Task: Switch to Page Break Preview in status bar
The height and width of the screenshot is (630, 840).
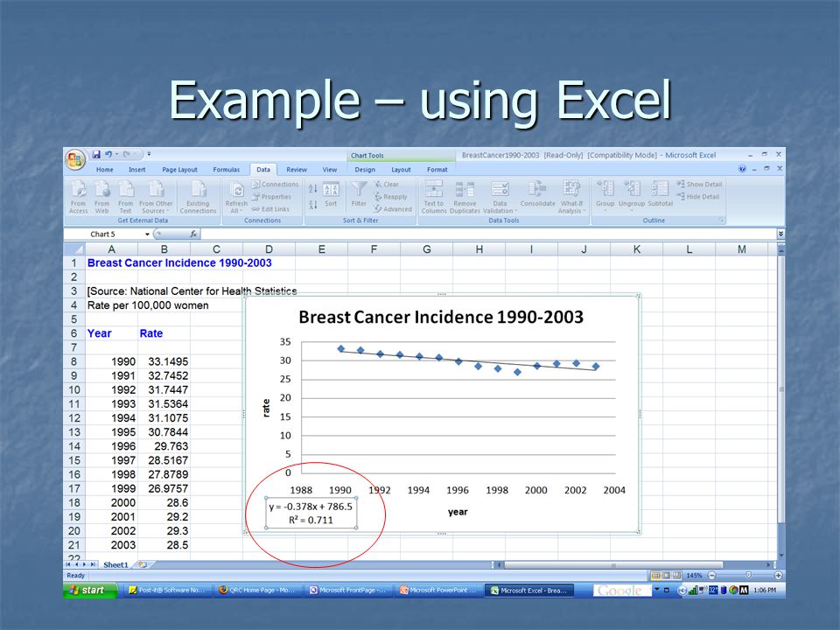Action: (677, 576)
